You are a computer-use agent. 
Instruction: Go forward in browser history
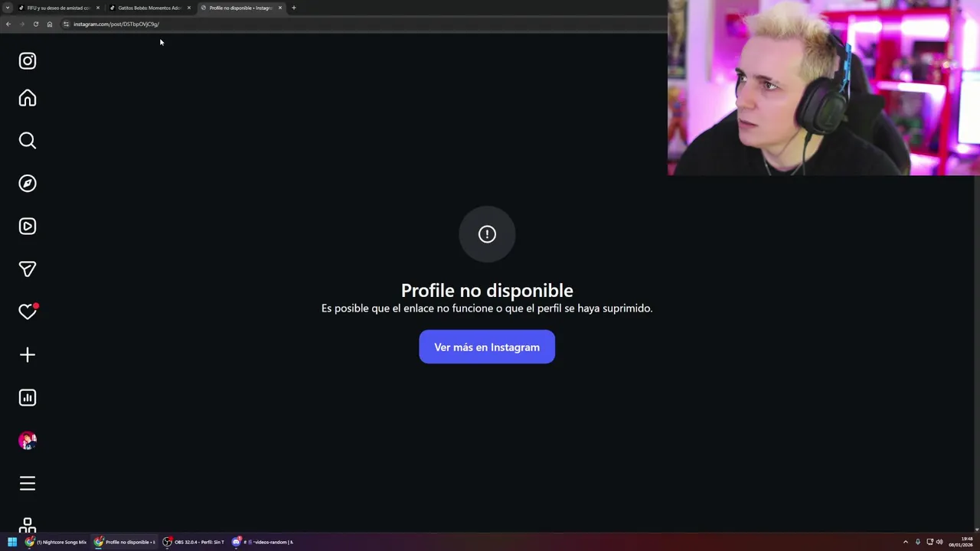[22, 24]
